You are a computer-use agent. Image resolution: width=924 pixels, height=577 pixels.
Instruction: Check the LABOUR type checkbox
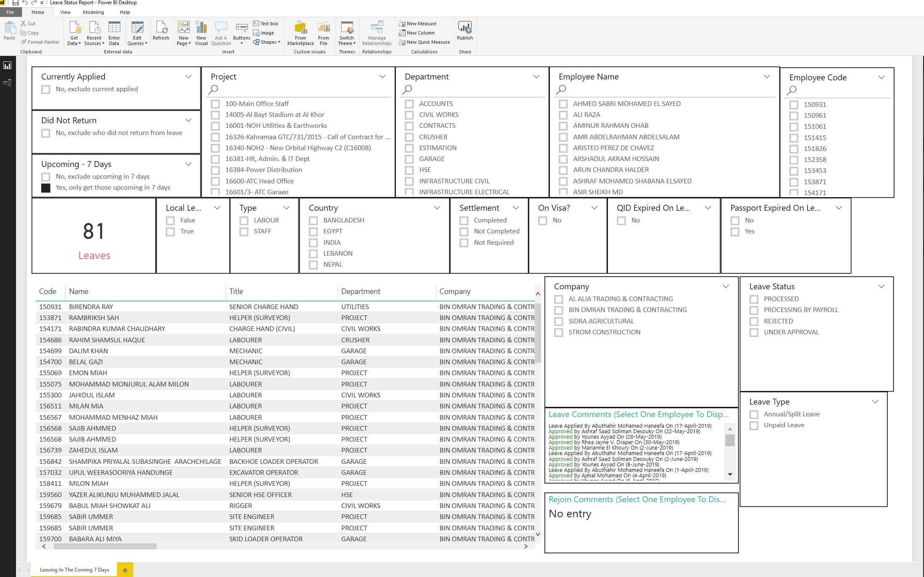244,220
